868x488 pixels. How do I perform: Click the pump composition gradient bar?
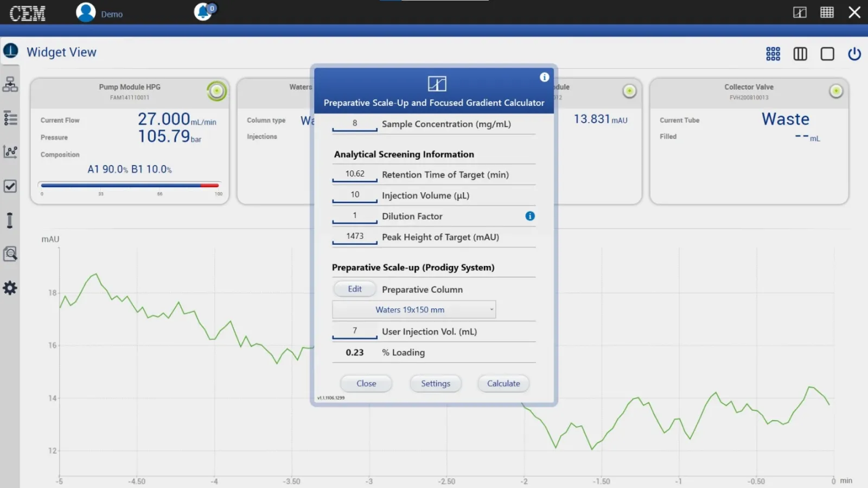point(130,186)
